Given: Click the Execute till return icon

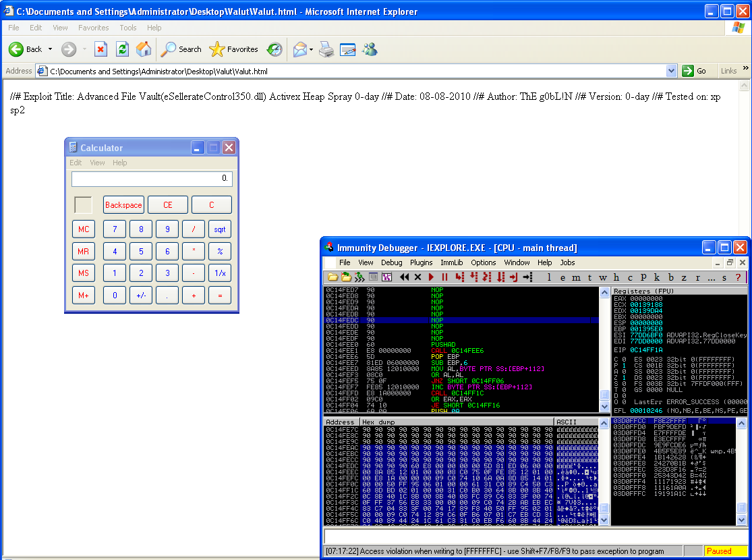Looking at the screenshot, I should (514, 277).
